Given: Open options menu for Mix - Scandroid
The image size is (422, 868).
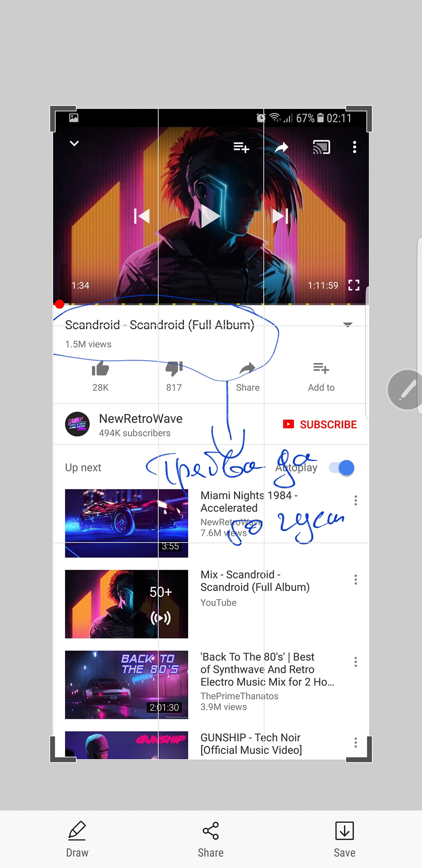Looking at the screenshot, I should click(x=356, y=580).
